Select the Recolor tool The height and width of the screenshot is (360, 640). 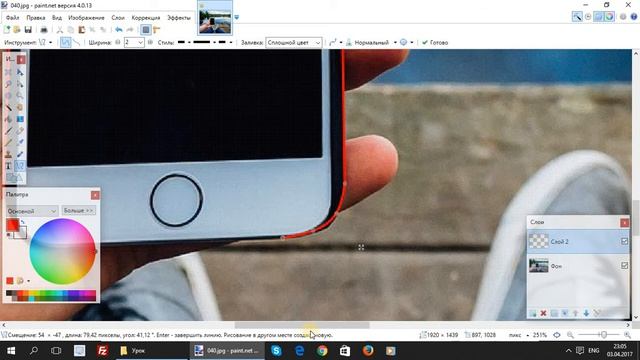[x=20, y=154]
